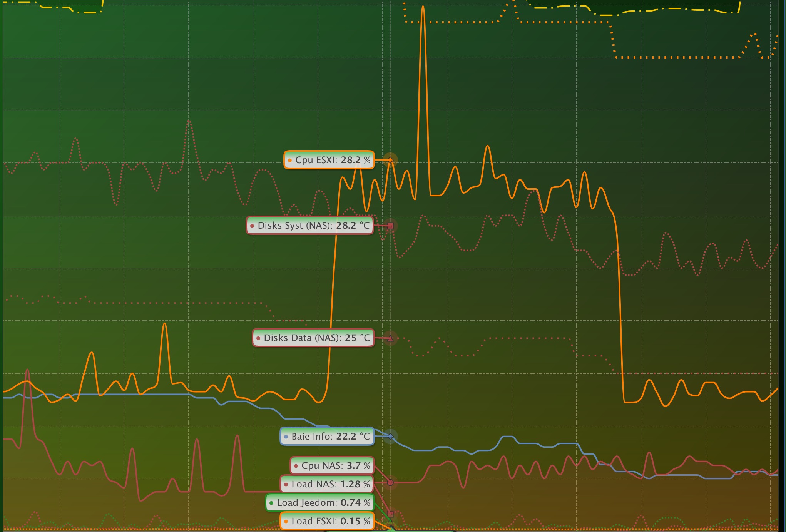The width and height of the screenshot is (786, 532).
Task: Click the red triangle marker for Disks Data
Action: pos(390,338)
